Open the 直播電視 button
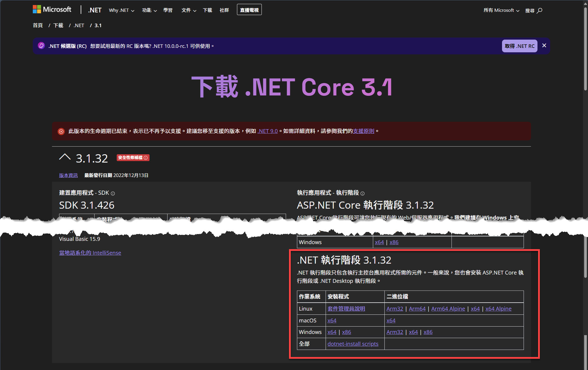This screenshot has width=588, height=370. click(249, 10)
